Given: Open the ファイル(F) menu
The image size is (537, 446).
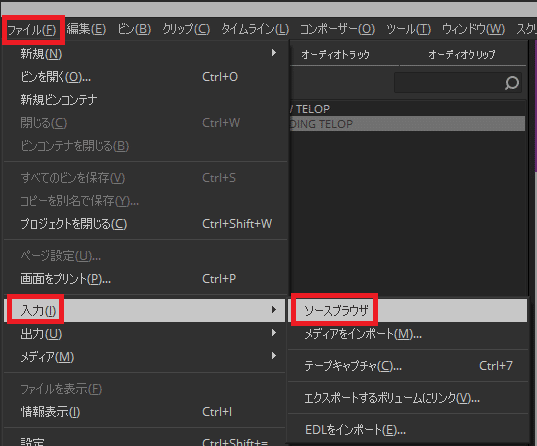Looking at the screenshot, I should (x=32, y=30).
